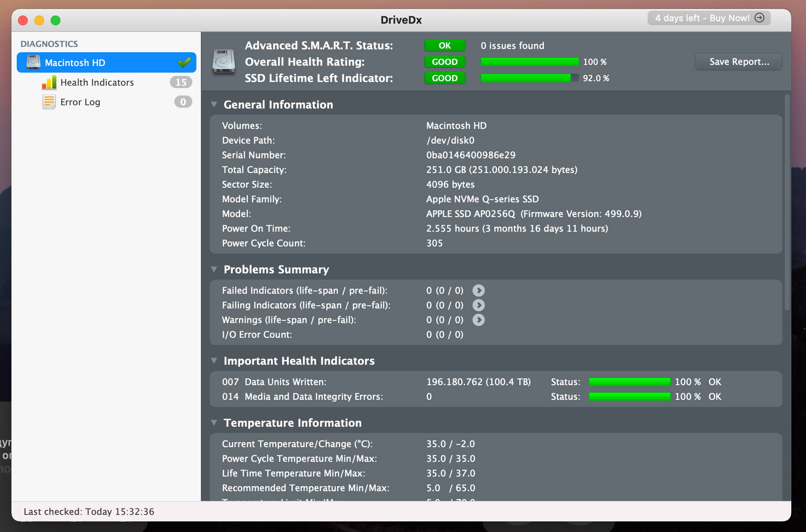Click the Overall Health Rating progress bar
This screenshot has width=806, height=532.
530,62
